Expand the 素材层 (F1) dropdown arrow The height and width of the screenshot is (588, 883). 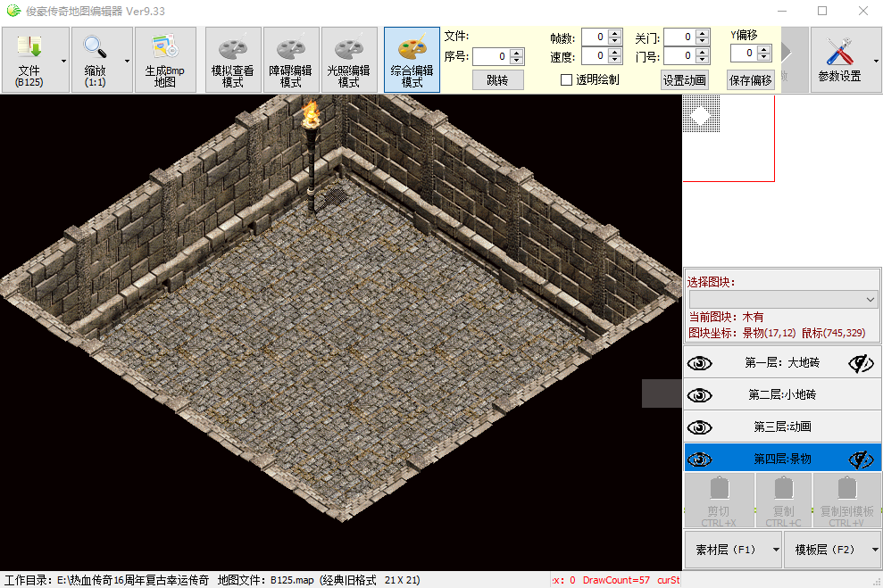pyautogui.click(x=776, y=549)
